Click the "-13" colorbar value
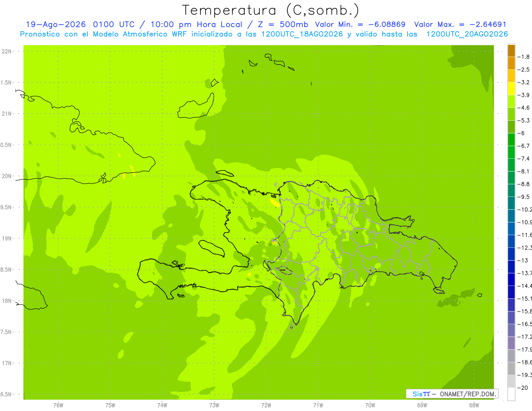This screenshot has width=532, height=411. click(523, 260)
